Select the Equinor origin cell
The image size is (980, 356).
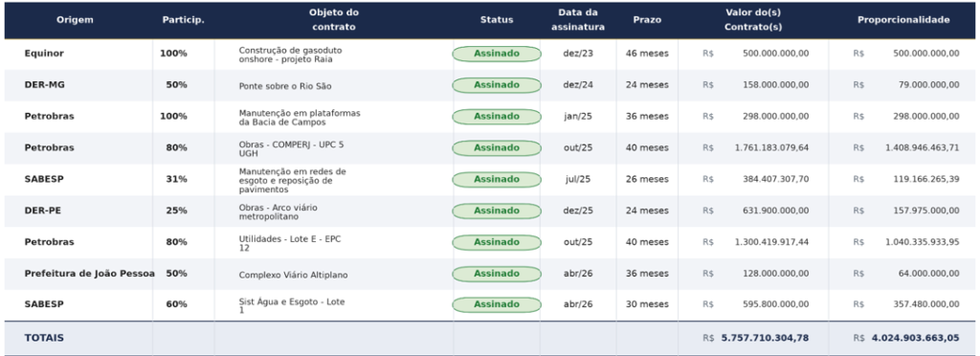click(x=44, y=54)
